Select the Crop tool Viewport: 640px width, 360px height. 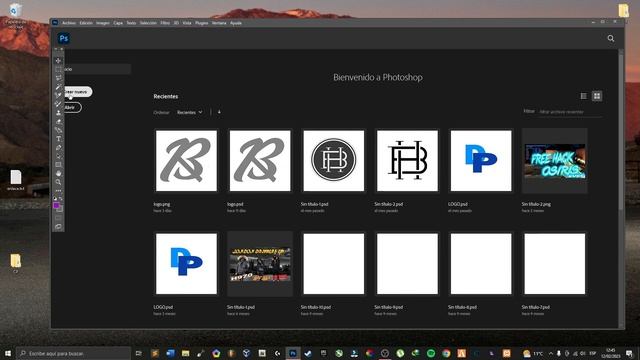(x=58, y=78)
